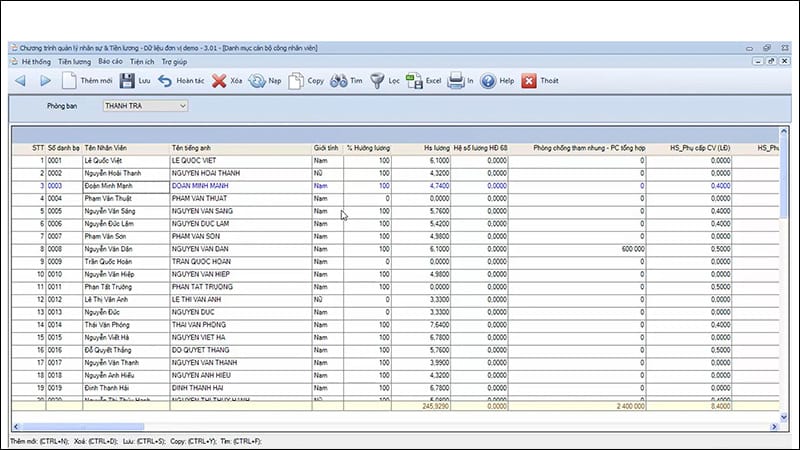Open the Trợ giúp menu
Image resolution: width=800 pixels, height=450 pixels.
(174, 62)
